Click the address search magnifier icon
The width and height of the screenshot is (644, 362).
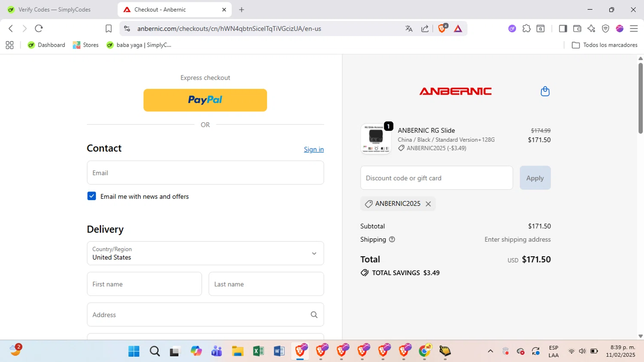coord(314,315)
